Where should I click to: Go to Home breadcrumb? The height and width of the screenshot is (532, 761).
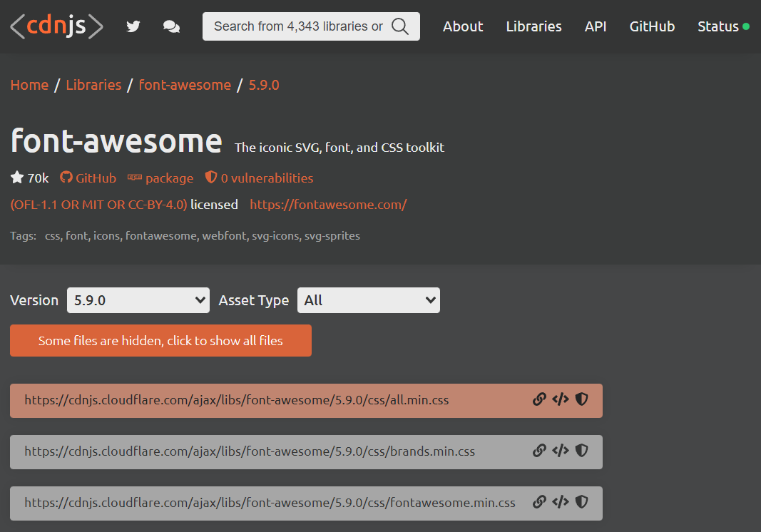(x=30, y=85)
